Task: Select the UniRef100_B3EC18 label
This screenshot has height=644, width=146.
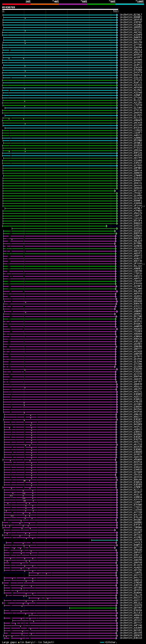Action: point(131,638)
